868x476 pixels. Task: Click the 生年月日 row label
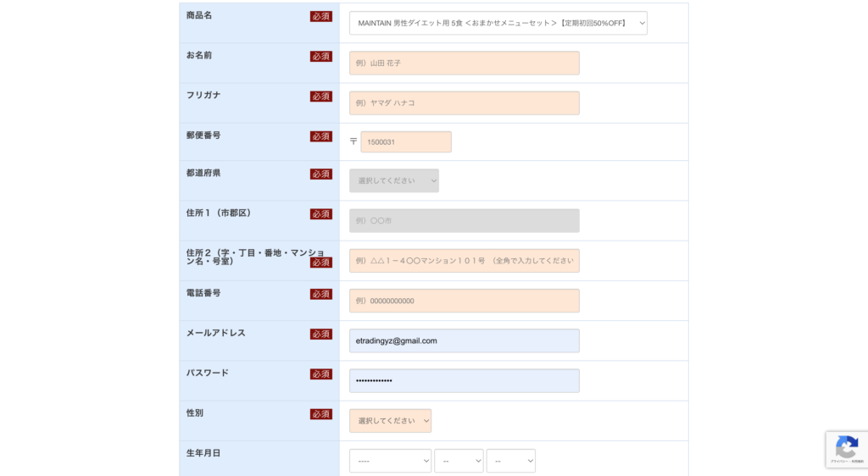pyautogui.click(x=203, y=453)
